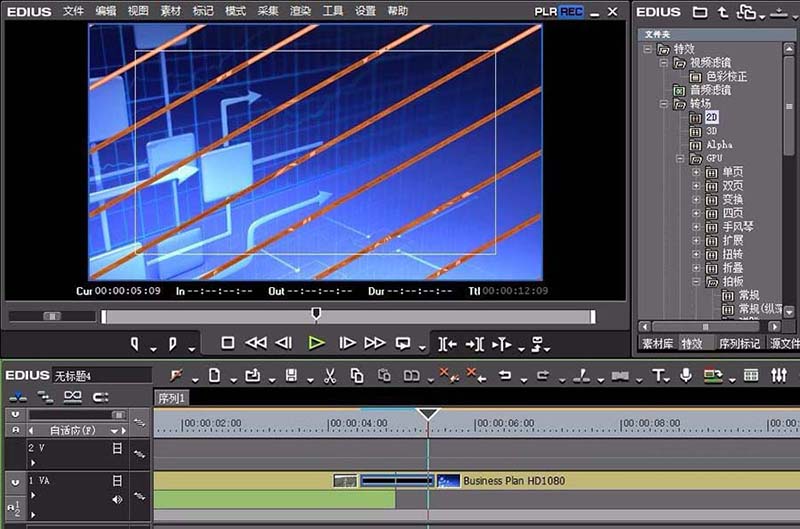800x529 pixels.
Task: Click the Rewind button
Action: pyautogui.click(x=256, y=343)
